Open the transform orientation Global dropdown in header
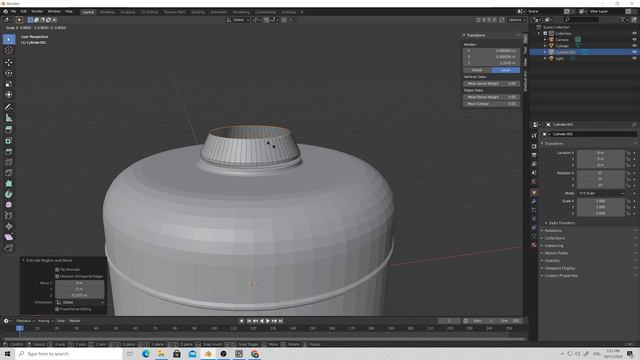640x360 pixels. (x=238, y=20)
